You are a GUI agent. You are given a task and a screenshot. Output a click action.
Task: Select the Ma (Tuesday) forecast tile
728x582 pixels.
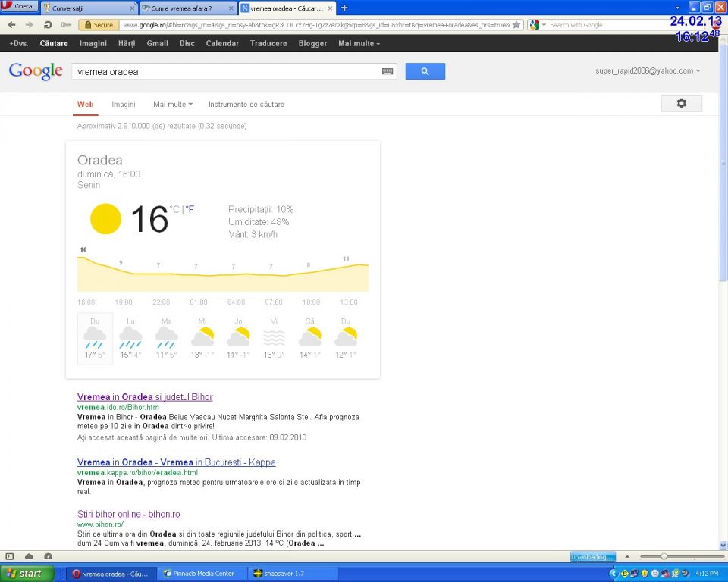click(167, 338)
